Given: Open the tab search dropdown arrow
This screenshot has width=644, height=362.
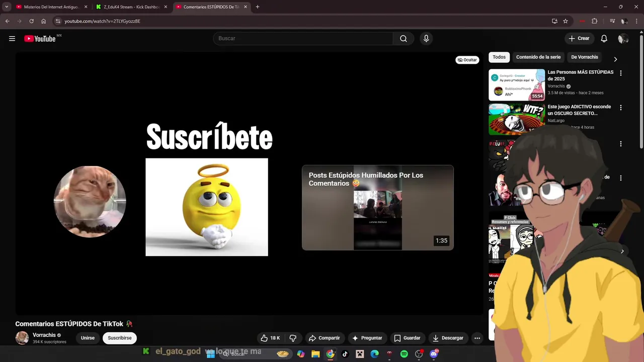Looking at the screenshot, I should coord(7,7).
